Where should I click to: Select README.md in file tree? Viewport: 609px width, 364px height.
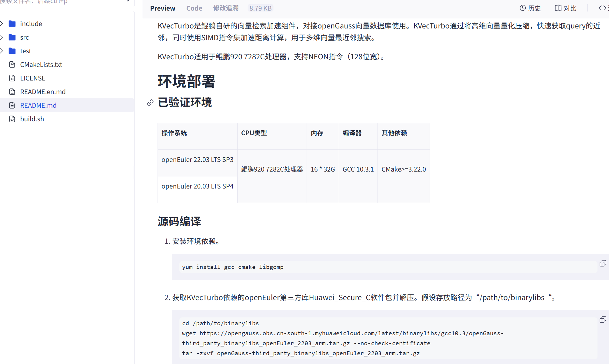point(38,105)
